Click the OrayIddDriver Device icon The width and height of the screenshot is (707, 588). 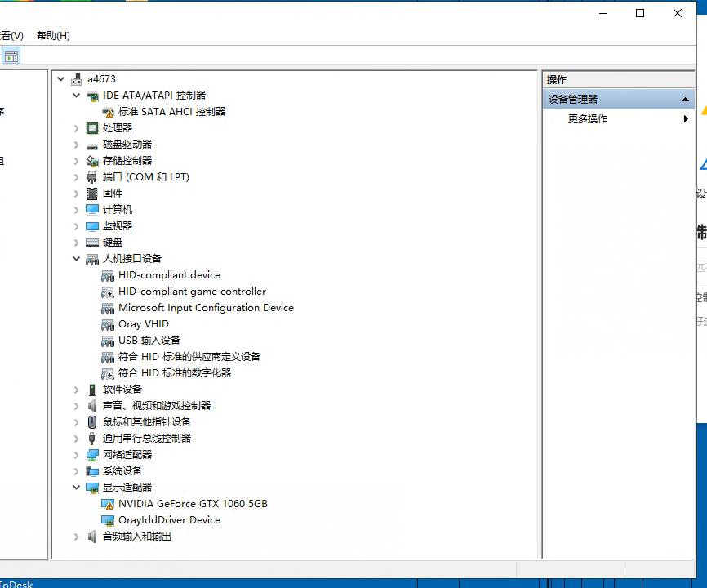tap(108, 520)
